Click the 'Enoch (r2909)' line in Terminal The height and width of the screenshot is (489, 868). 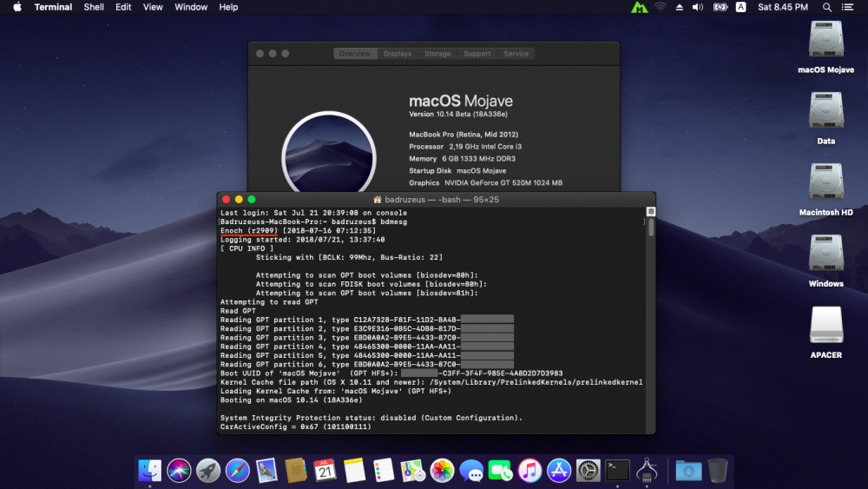(298, 231)
